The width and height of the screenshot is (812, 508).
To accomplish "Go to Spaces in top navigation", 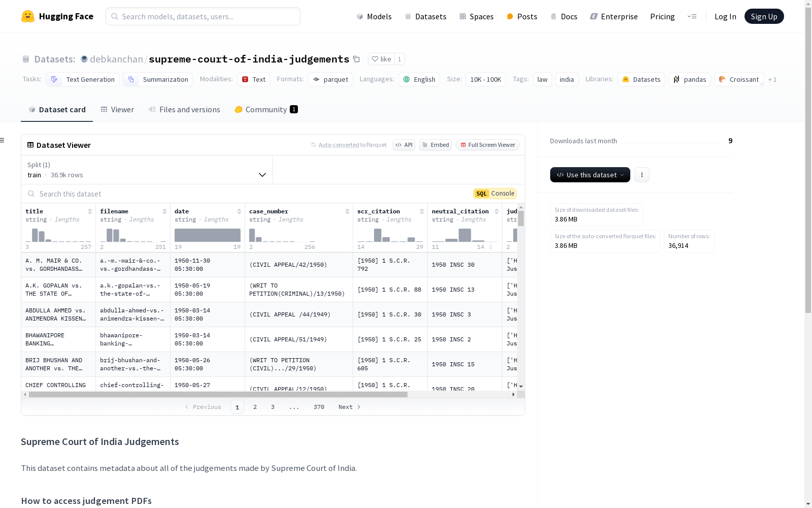I will click(477, 16).
